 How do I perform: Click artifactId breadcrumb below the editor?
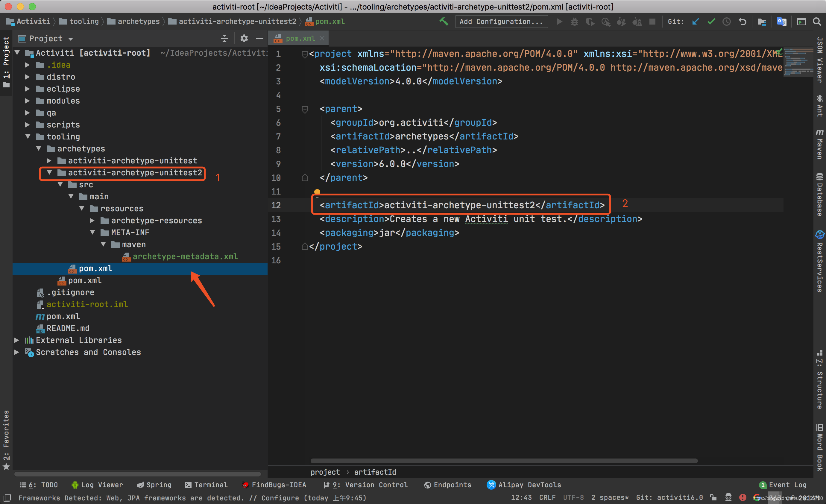(x=375, y=472)
